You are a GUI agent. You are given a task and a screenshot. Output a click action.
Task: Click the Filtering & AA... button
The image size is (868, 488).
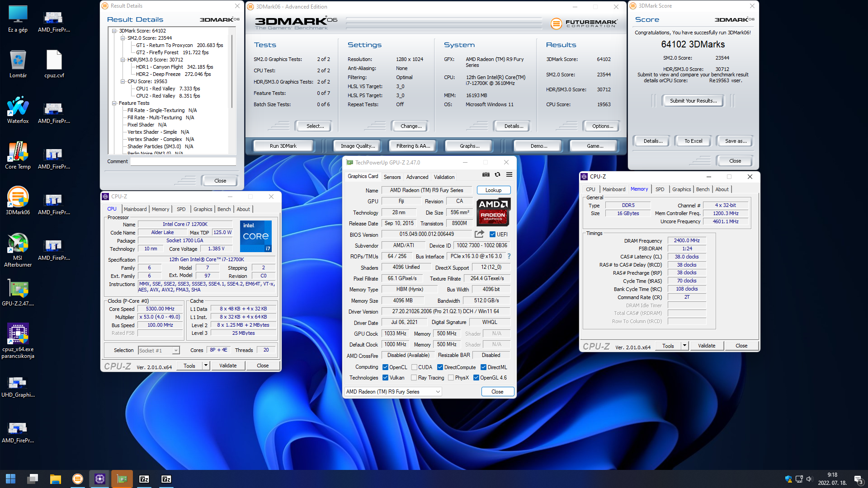[413, 146]
